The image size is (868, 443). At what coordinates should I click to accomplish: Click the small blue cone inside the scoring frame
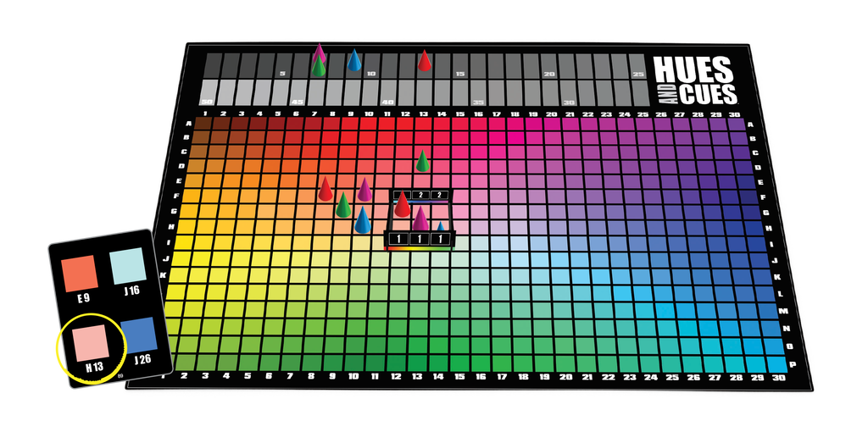click(441, 226)
